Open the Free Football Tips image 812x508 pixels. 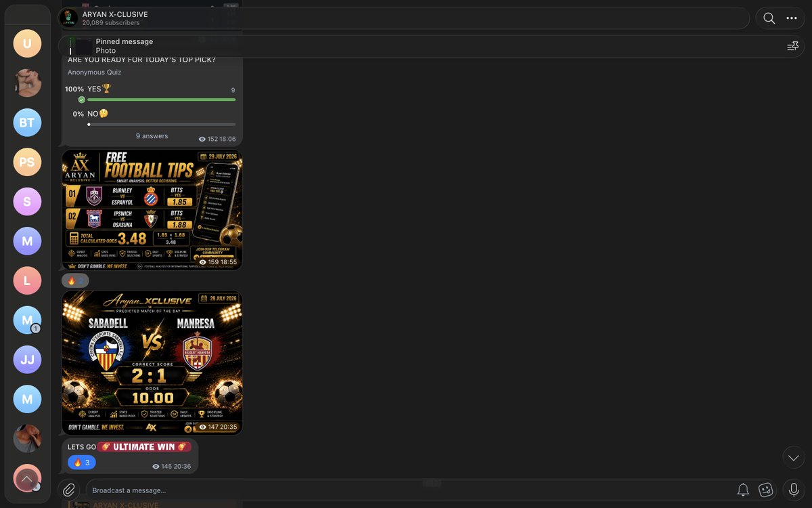coord(152,210)
